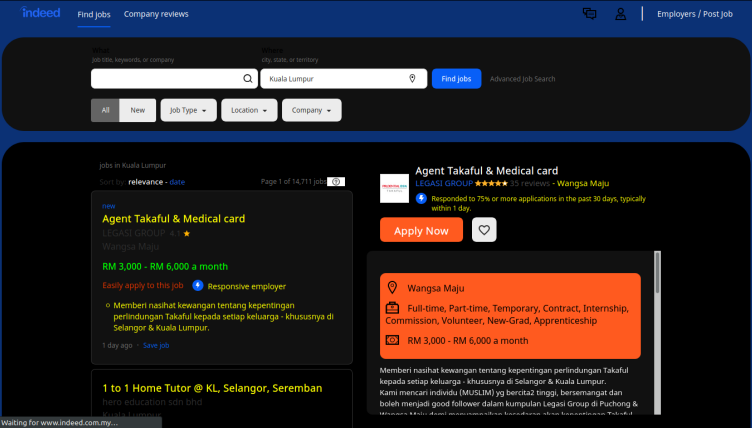Click the Responsive employer lightning badge in job card
The height and width of the screenshot is (428, 752).
pos(198,285)
